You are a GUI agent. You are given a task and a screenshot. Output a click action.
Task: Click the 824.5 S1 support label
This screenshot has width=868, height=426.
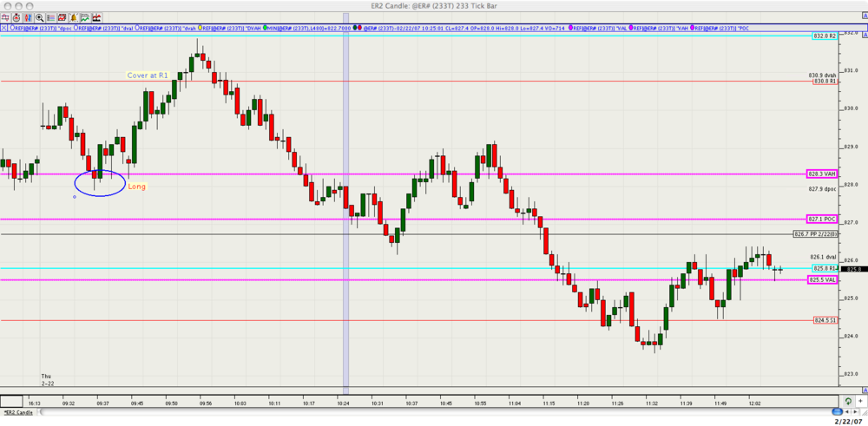[x=825, y=320]
